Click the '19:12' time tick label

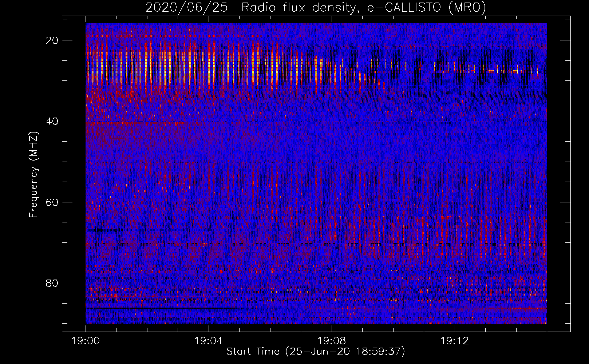coord(454,341)
